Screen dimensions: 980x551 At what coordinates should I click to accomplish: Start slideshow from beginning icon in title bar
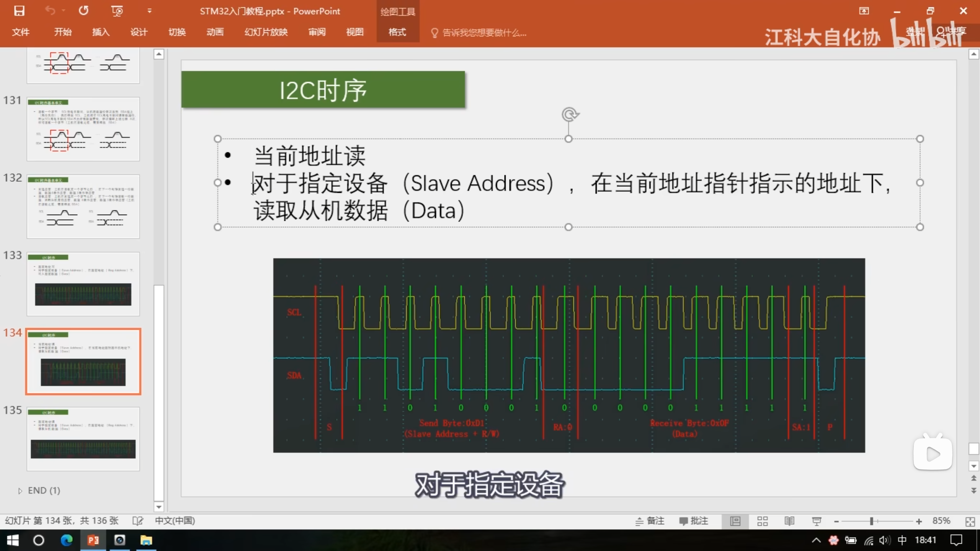pos(117,11)
